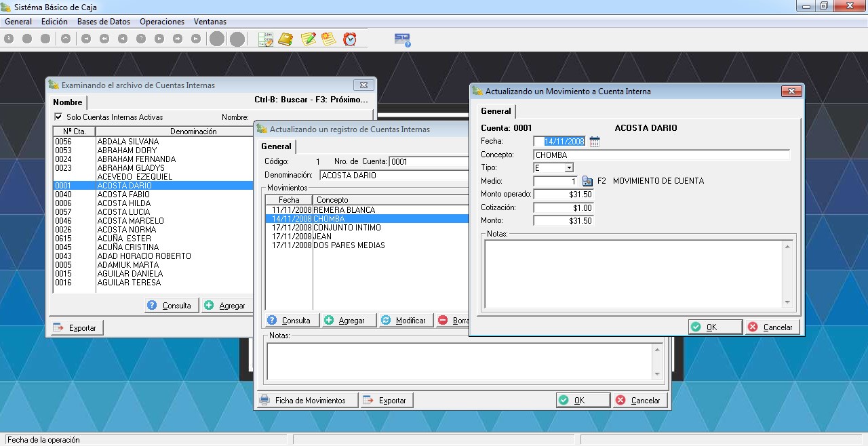Viewport: 868px width, 446px height.
Task: Click the alarm clock toolbar icon
Action: click(350, 39)
